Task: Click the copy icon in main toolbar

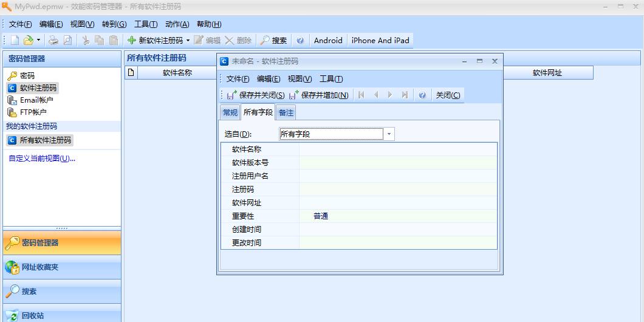Action: click(x=100, y=40)
